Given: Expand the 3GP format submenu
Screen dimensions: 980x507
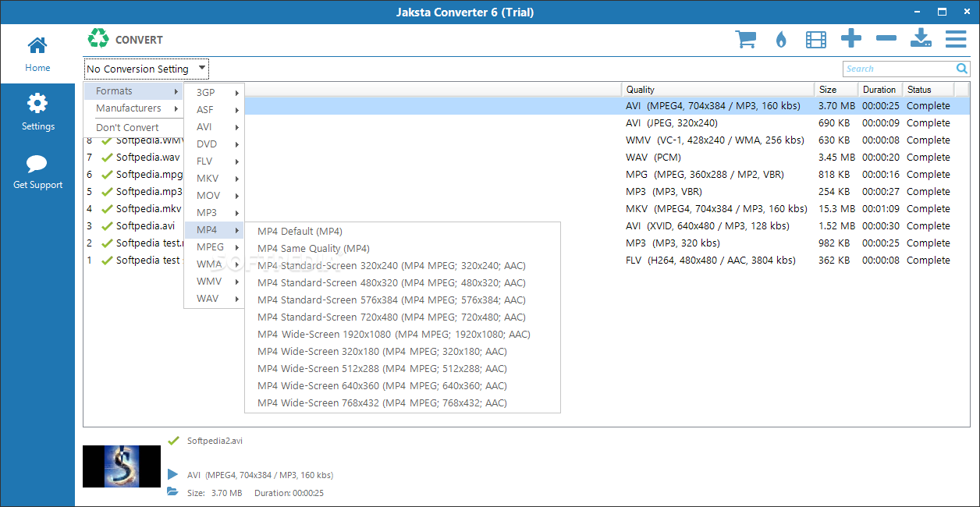Looking at the screenshot, I should (x=214, y=93).
